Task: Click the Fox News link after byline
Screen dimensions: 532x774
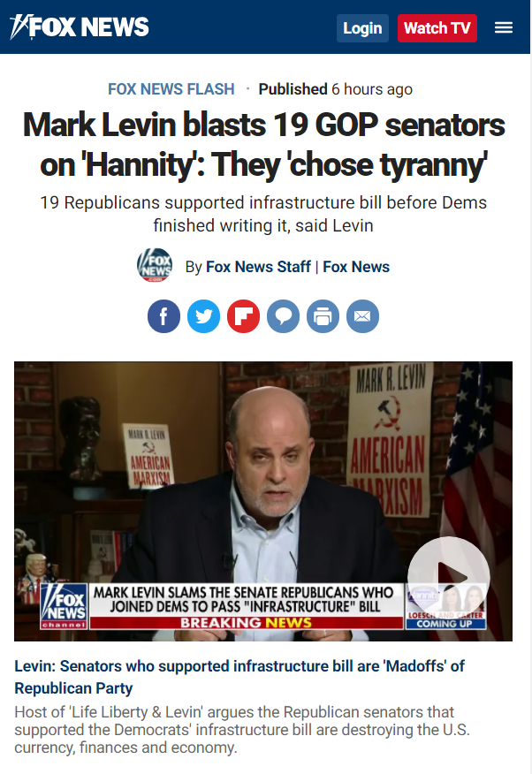Action: [356, 267]
